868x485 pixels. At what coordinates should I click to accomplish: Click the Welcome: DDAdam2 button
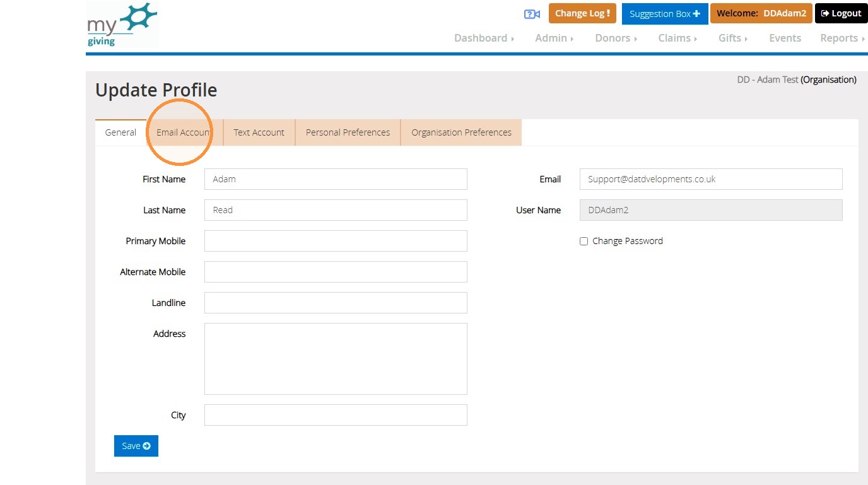click(761, 13)
